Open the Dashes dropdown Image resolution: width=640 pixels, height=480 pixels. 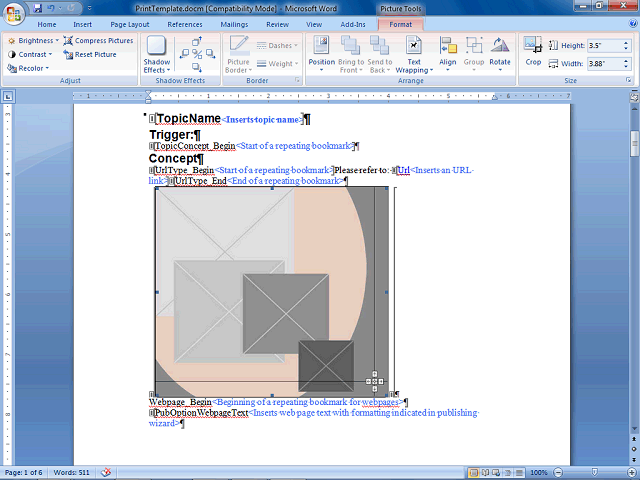pyautogui.click(x=277, y=45)
